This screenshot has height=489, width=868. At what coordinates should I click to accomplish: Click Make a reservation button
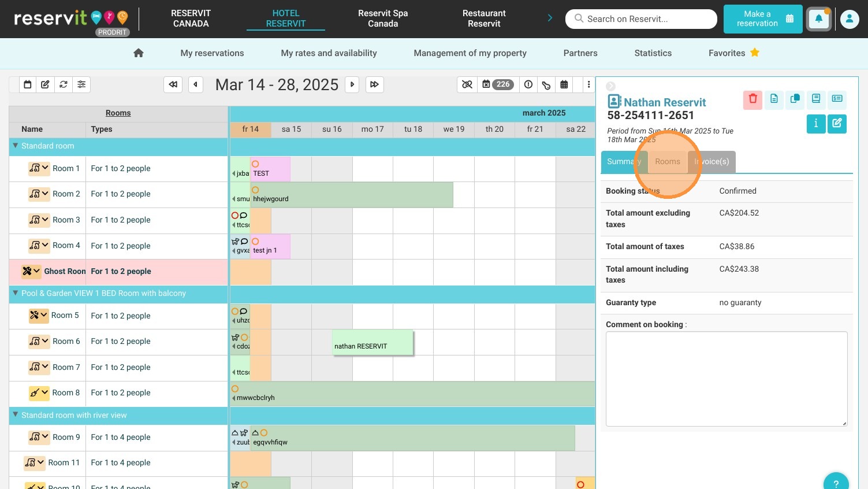(763, 19)
